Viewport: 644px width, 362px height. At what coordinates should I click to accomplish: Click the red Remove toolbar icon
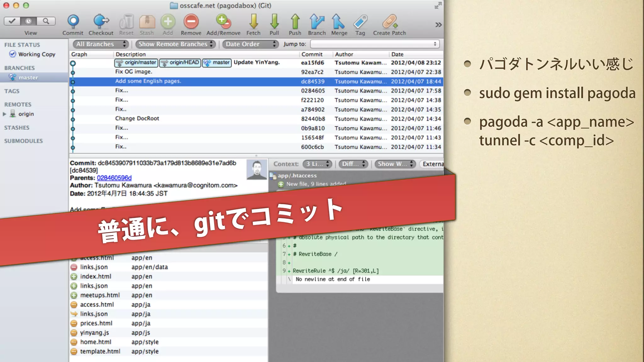(191, 22)
